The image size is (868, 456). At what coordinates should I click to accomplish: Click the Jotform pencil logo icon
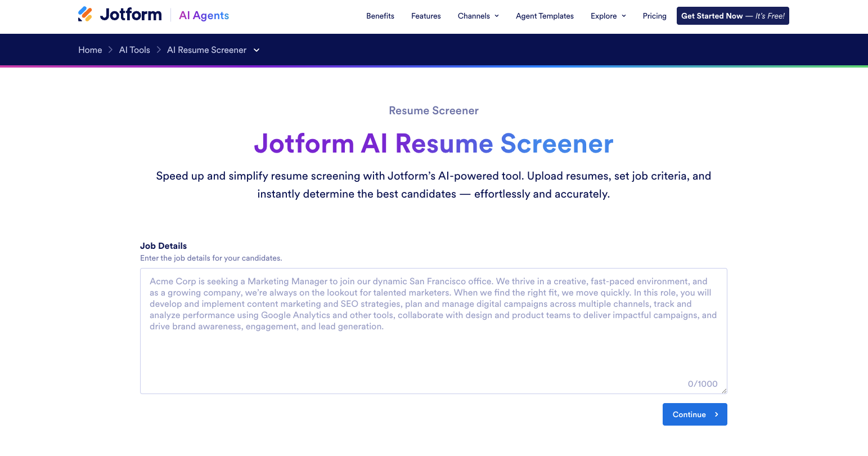86,15
